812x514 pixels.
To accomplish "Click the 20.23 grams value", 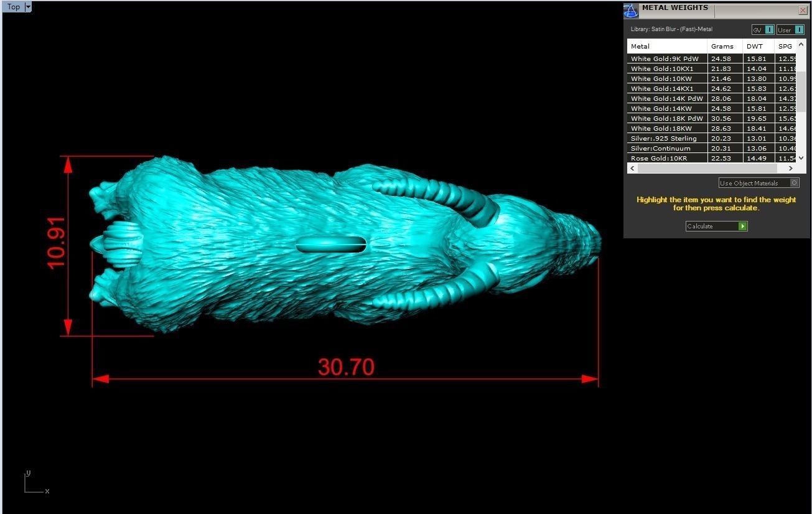I will point(721,138).
